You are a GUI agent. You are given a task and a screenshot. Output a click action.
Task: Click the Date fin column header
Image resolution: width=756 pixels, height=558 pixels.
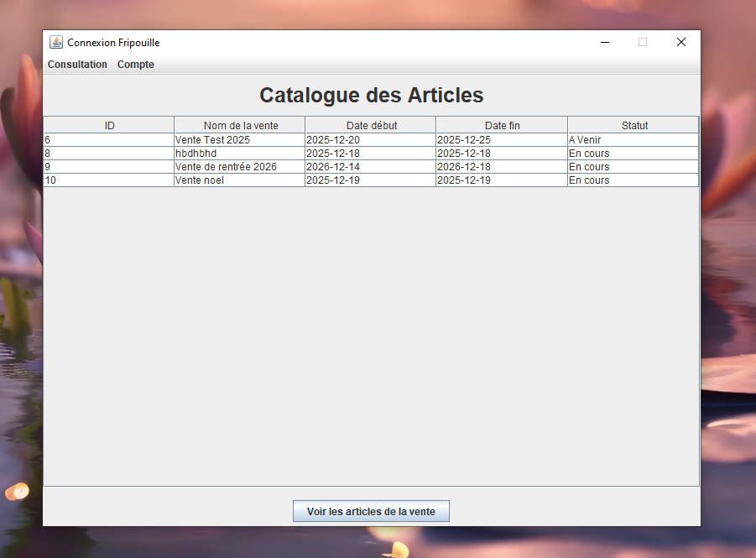(501, 125)
